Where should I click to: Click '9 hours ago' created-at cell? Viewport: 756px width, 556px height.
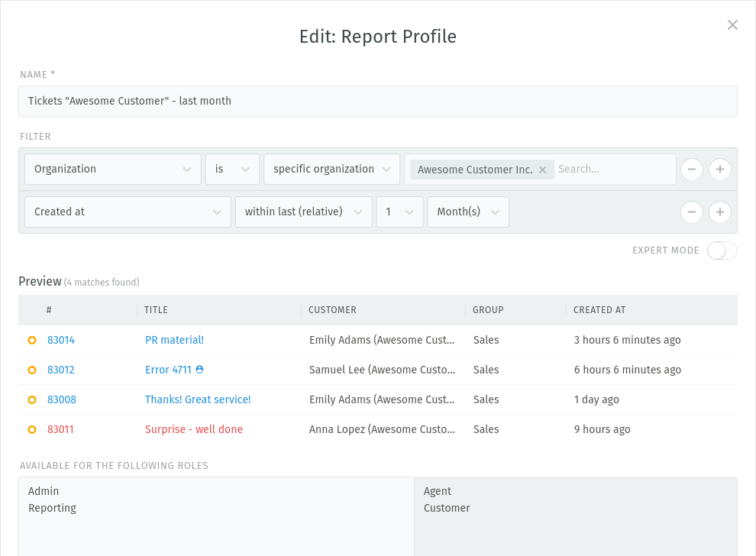coord(603,430)
